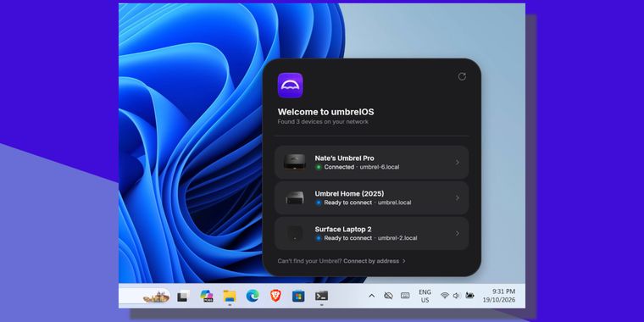
Task: Open Microsoft Copilot from taskbar
Action: pyautogui.click(x=207, y=296)
